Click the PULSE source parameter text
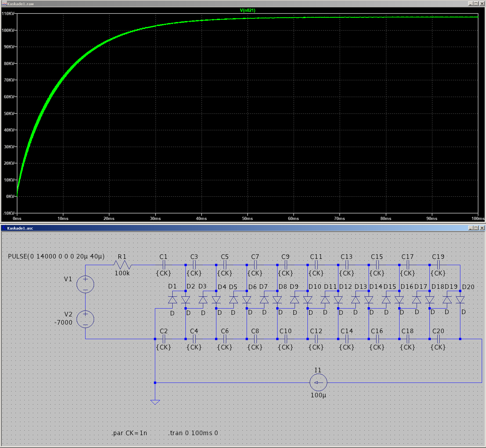Image resolution: width=486 pixels, height=448 pixels. [x=56, y=256]
